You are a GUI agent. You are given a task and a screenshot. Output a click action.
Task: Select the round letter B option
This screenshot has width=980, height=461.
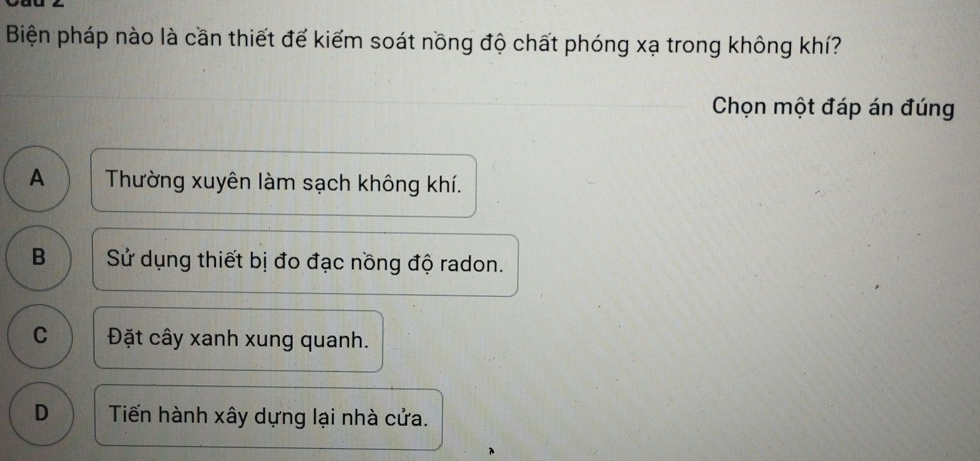tap(38, 258)
